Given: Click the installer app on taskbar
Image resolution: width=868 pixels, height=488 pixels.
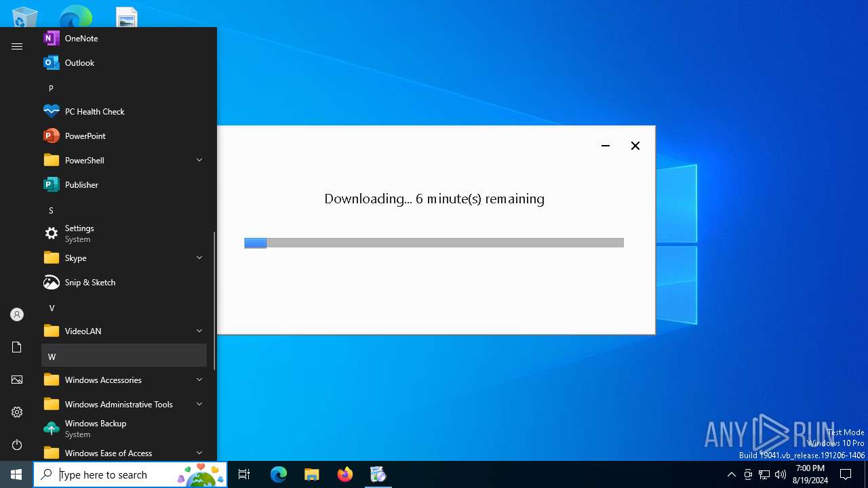Looking at the screenshot, I should point(378,474).
